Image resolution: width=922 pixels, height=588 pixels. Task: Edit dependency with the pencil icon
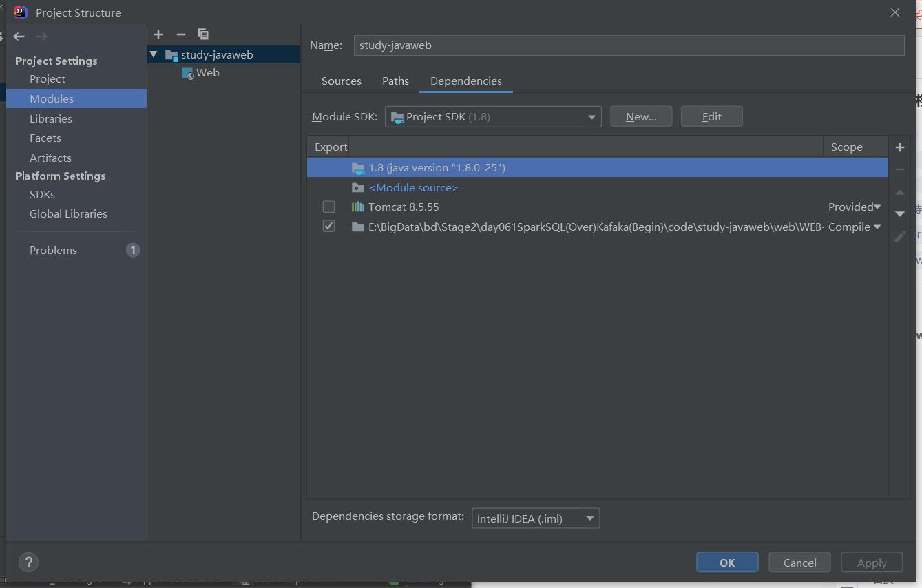(x=900, y=237)
